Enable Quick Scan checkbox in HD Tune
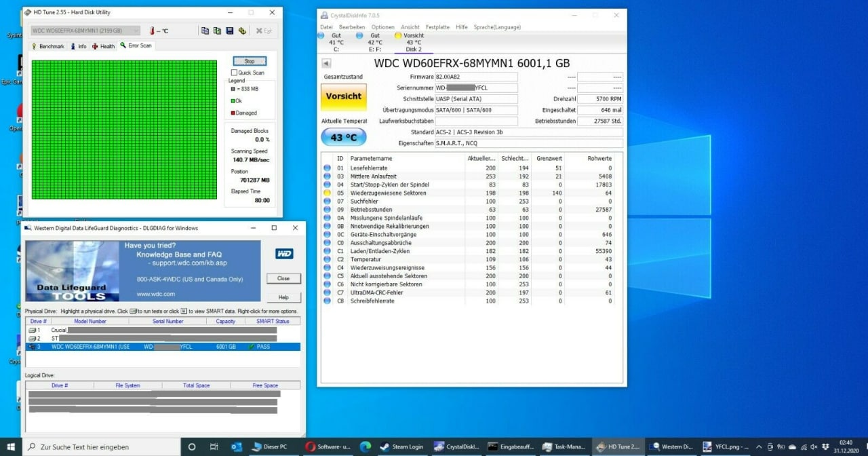 tap(235, 73)
